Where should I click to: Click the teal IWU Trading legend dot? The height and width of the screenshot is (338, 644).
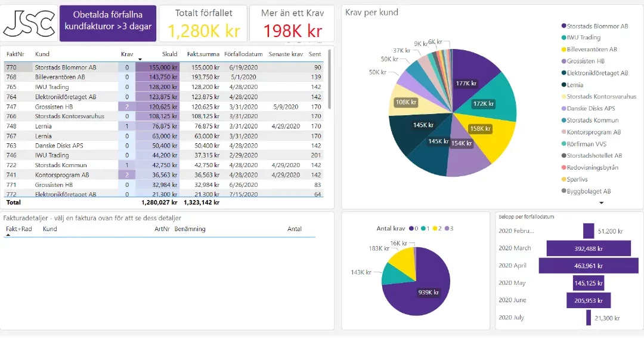point(563,38)
